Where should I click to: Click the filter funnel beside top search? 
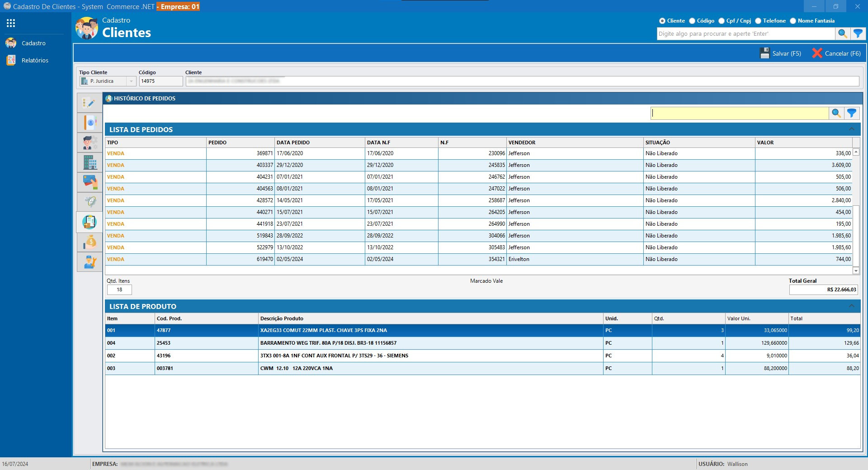[858, 33]
